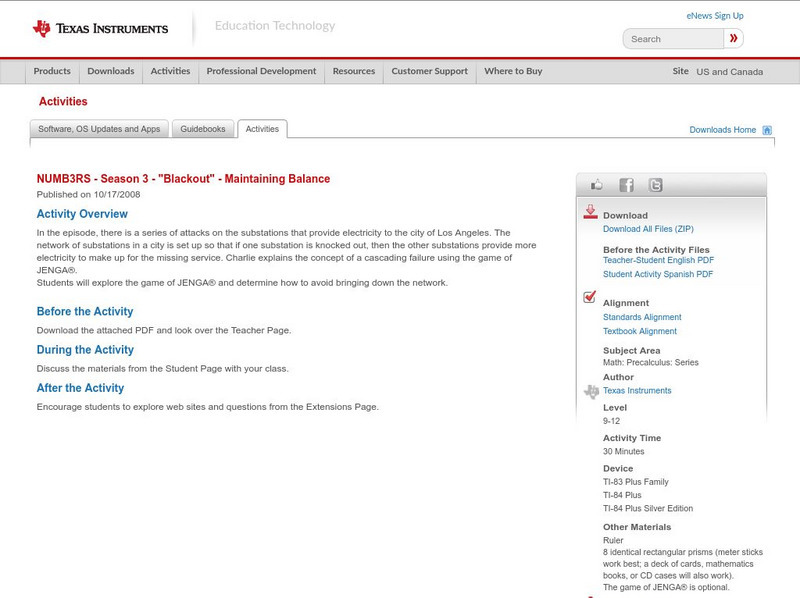Click the thumbs-up recommend icon
Image resolution: width=800 pixels, height=598 pixels.
point(596,184)
